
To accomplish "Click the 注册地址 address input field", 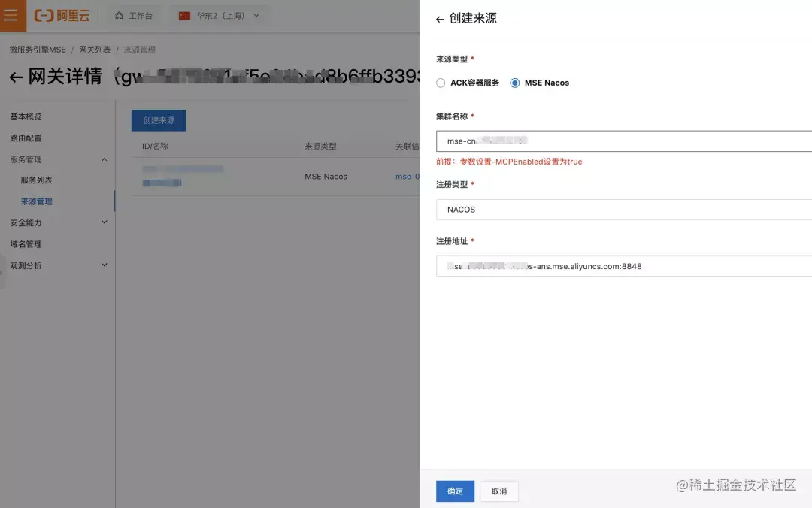I will click(624, 266).
